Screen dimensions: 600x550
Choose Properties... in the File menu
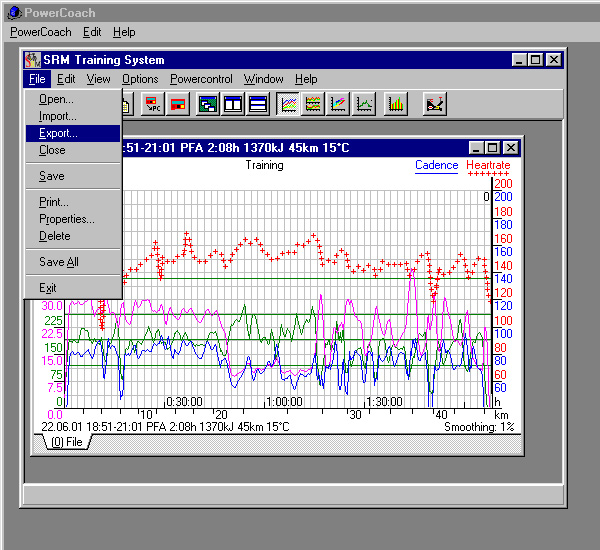[73, 219]
